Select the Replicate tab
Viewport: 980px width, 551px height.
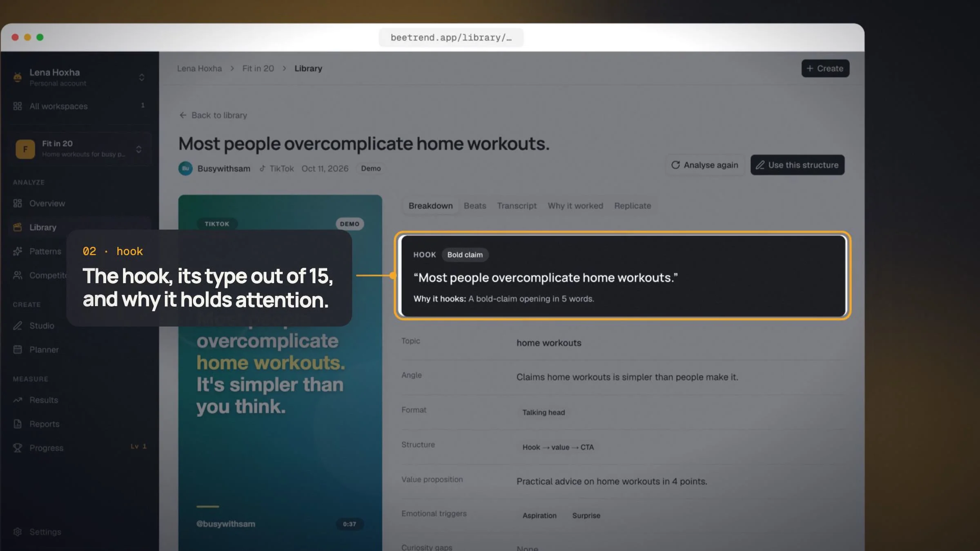click(x=633, y=206)
